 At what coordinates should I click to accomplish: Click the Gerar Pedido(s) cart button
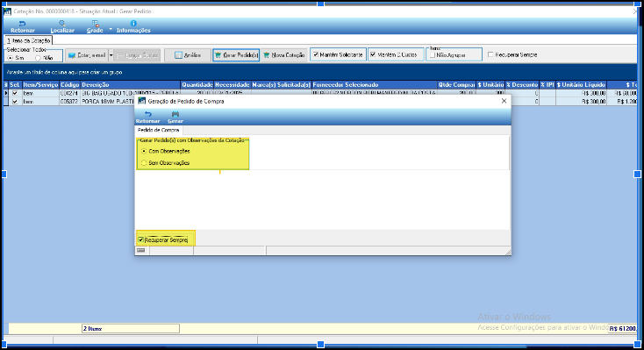pos(236,55)
